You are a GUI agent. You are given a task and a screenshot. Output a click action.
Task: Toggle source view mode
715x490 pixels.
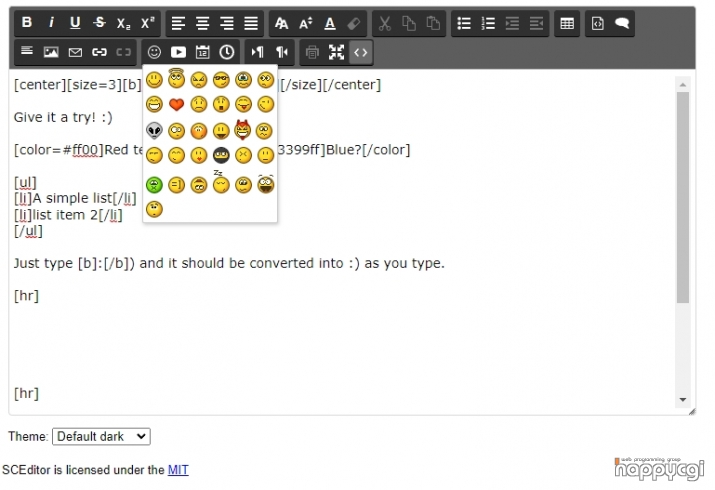pos(361,52)
